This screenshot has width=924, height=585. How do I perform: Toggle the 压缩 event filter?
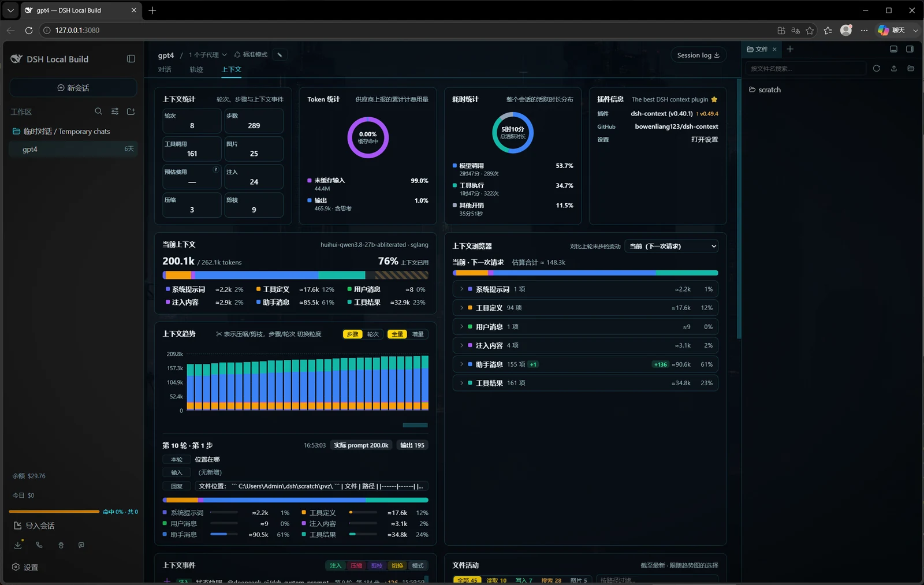coord(356,565)
